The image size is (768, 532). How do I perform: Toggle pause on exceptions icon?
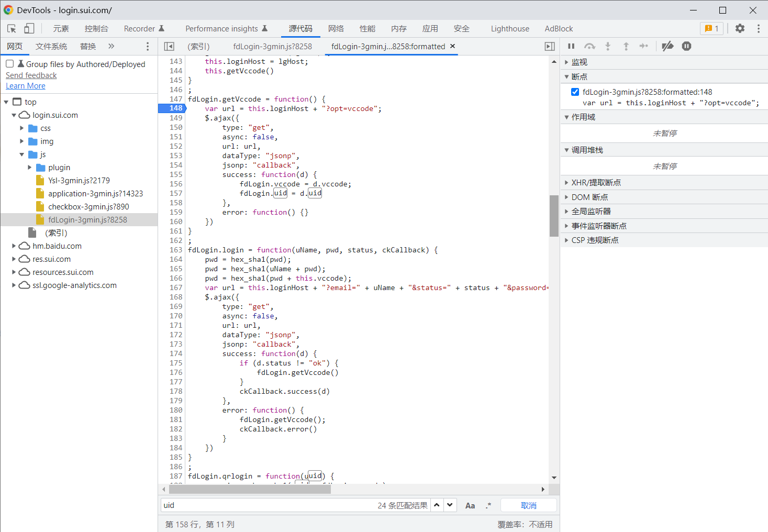tap(686, 47)
